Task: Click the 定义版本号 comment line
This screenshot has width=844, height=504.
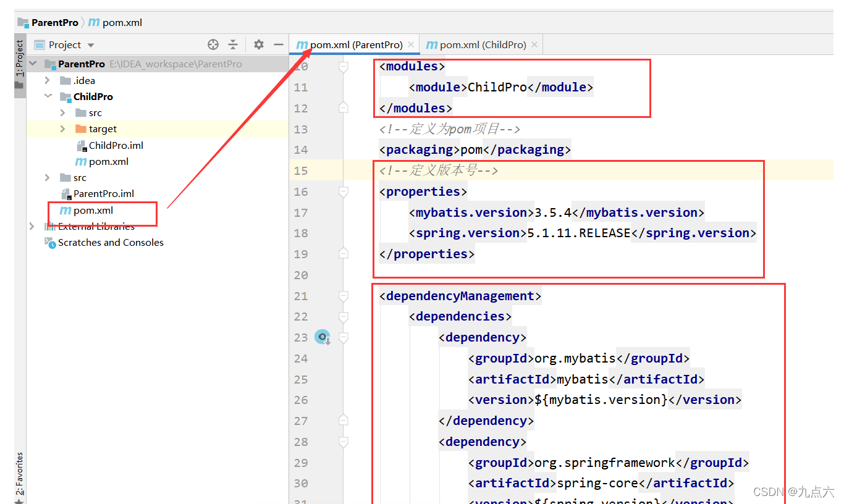Action: (x=439, y=170)
